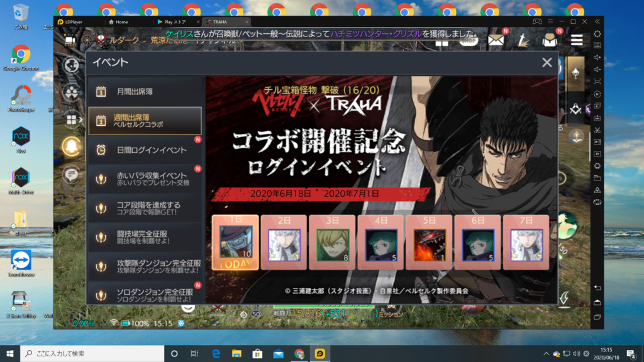This screenshot has width=644, height=362.
Task: Close the イベント event dialog
Action: coord(547,62)
